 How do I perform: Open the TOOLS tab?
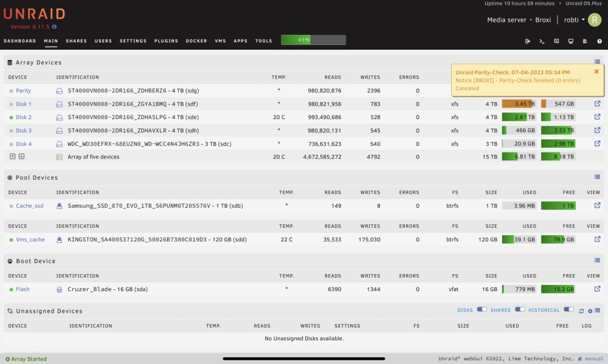(x=264, y=41)
